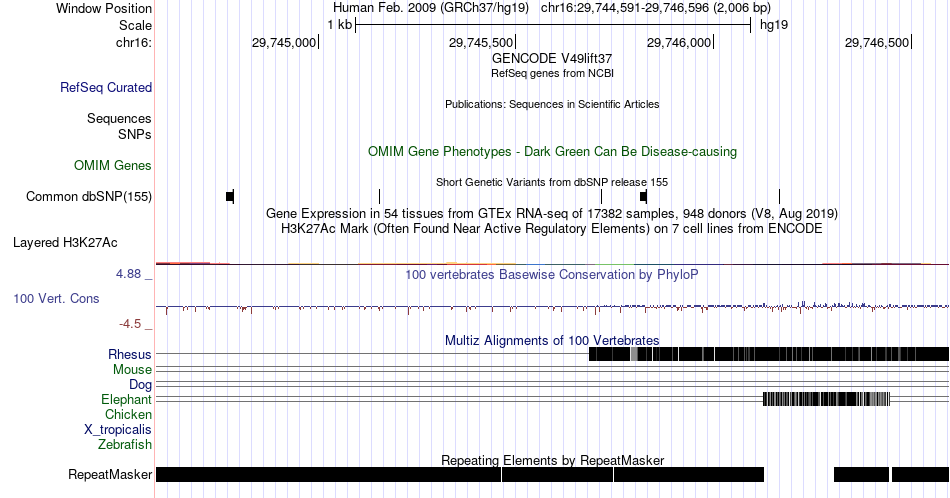Screen dimensions: 950x498
Task: Click the 29,745,500 ruler position
Action: coord(481,42)
